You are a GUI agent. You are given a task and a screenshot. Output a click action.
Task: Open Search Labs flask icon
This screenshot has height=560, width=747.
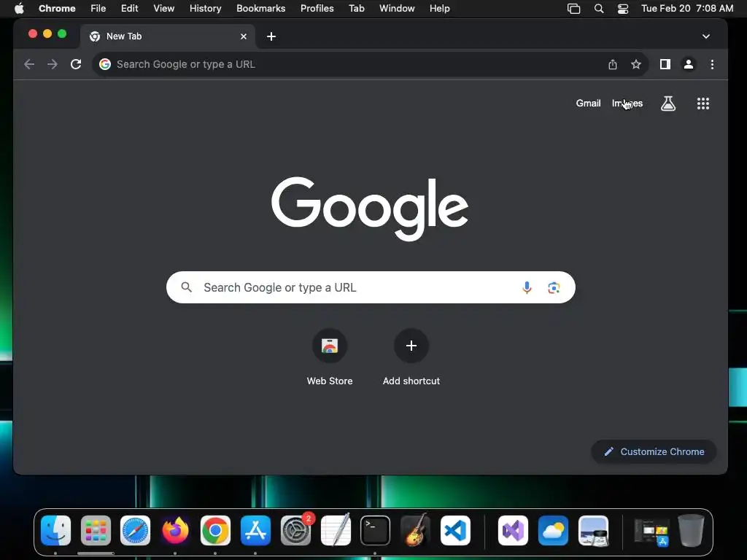coord(668,104)
